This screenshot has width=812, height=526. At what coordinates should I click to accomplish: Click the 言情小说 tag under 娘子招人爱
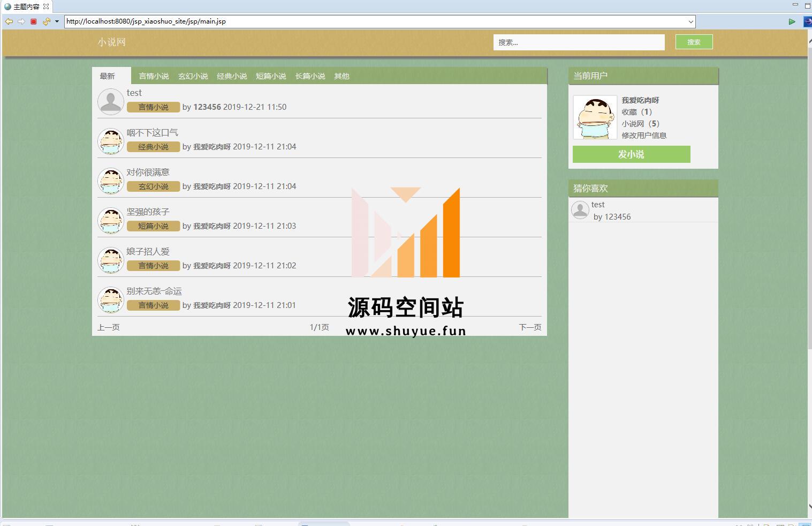point(153,266)
